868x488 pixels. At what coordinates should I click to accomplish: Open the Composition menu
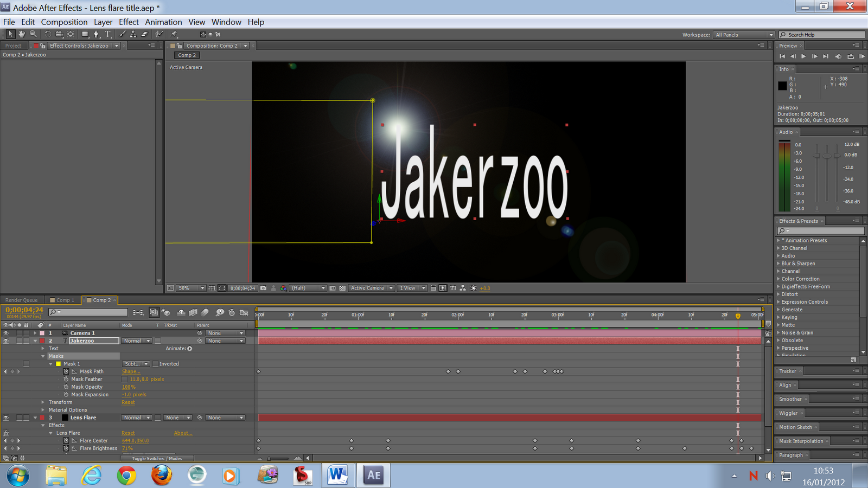pos(64,22)
